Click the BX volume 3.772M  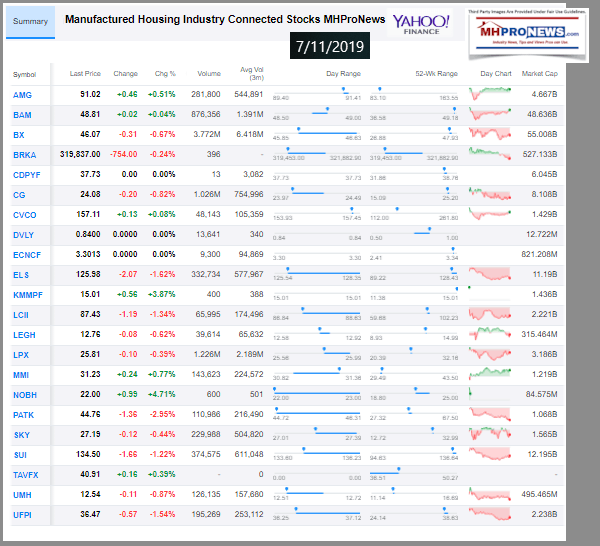207,134
